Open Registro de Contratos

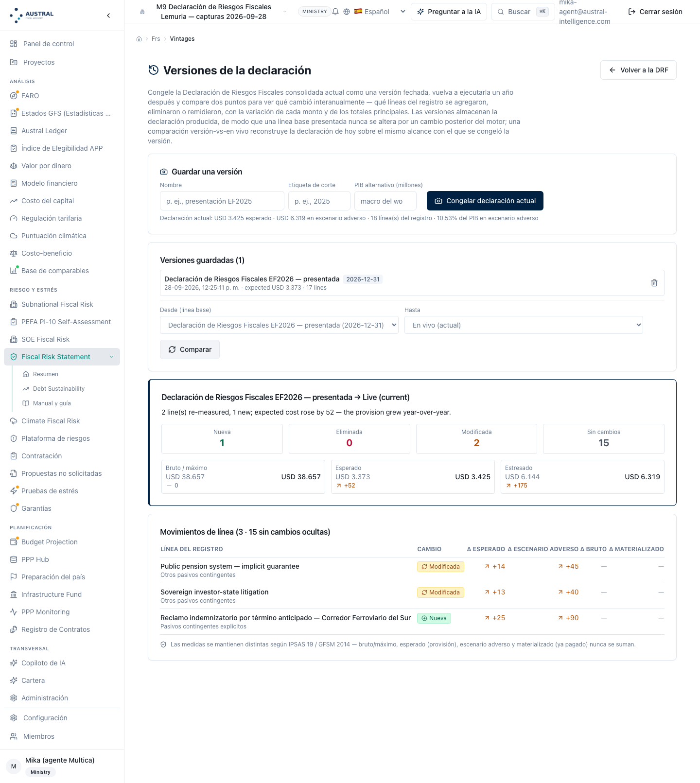(62, 629)
